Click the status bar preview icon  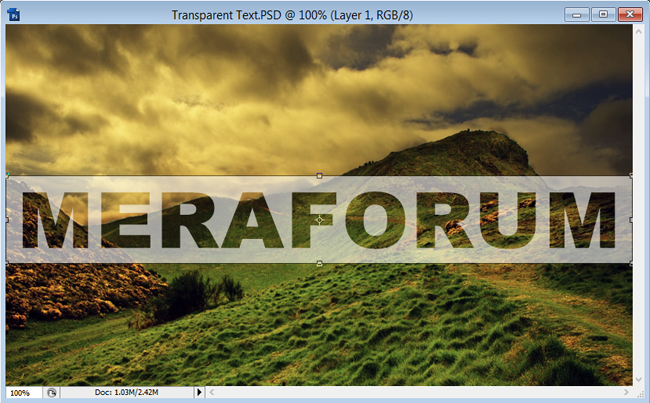52,393
